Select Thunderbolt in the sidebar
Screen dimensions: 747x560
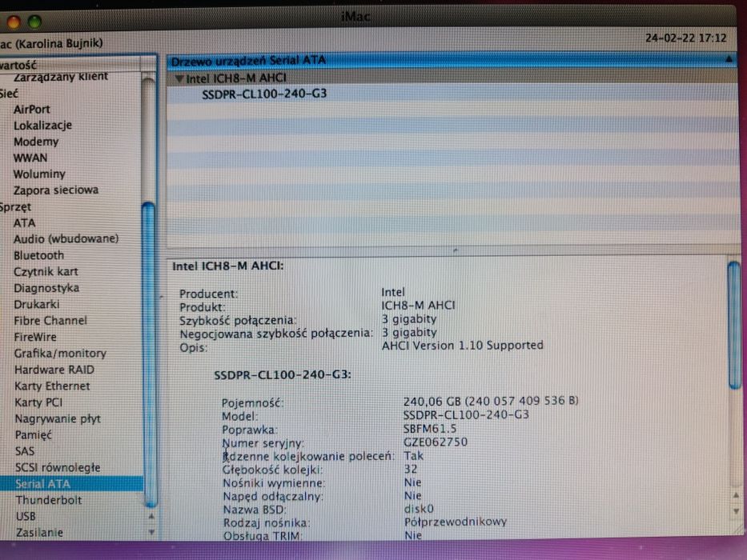pos(48,501)
